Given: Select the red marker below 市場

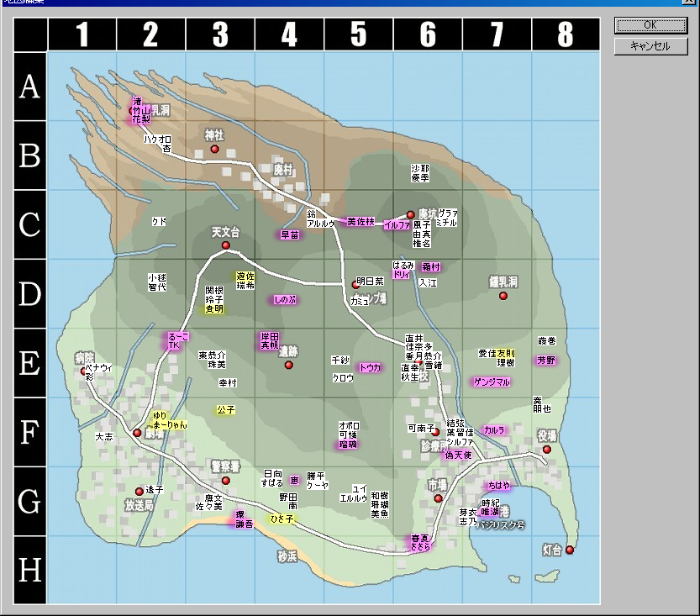Looking at the screenshot, I should [x=439, y=498].
